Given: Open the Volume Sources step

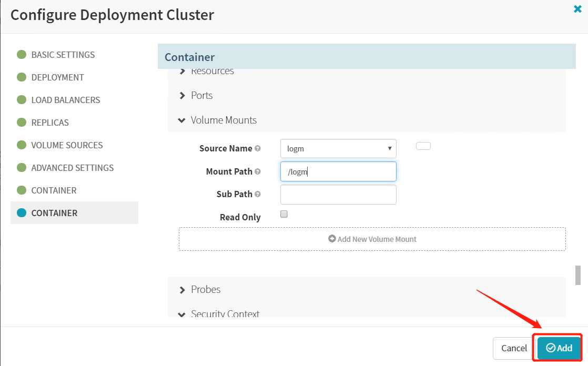Looking at the screenshot, I should (x=67, y=145).
